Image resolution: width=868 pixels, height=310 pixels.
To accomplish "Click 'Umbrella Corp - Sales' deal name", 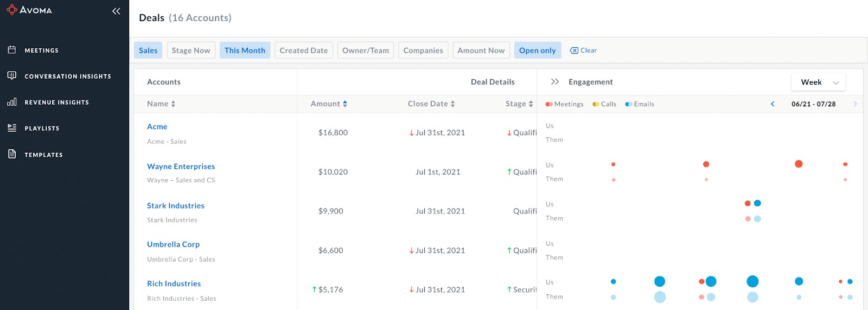I will (x=181, y=260).
